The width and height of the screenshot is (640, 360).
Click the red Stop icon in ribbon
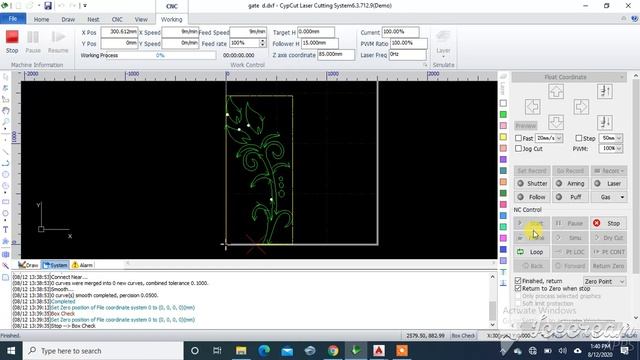(12, 37)
